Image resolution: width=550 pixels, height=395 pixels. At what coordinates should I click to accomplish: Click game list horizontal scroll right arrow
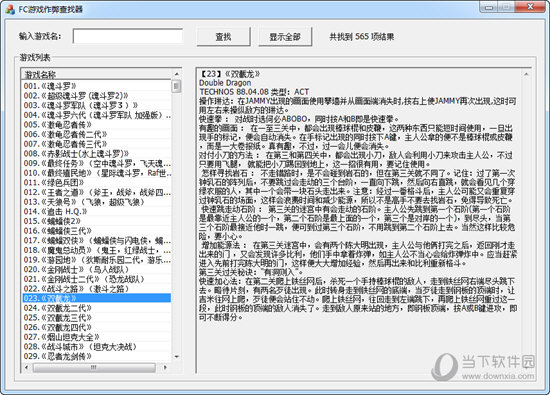[165, 367]
